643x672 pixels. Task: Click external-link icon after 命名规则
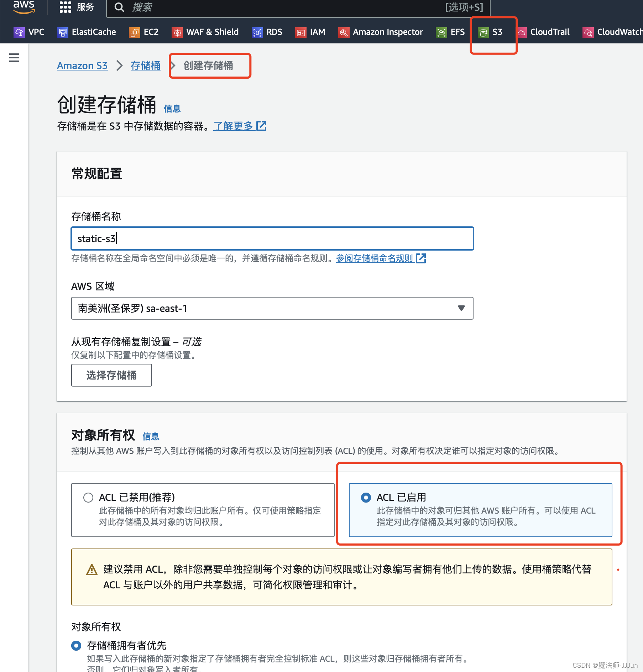[x=421, y=258]
